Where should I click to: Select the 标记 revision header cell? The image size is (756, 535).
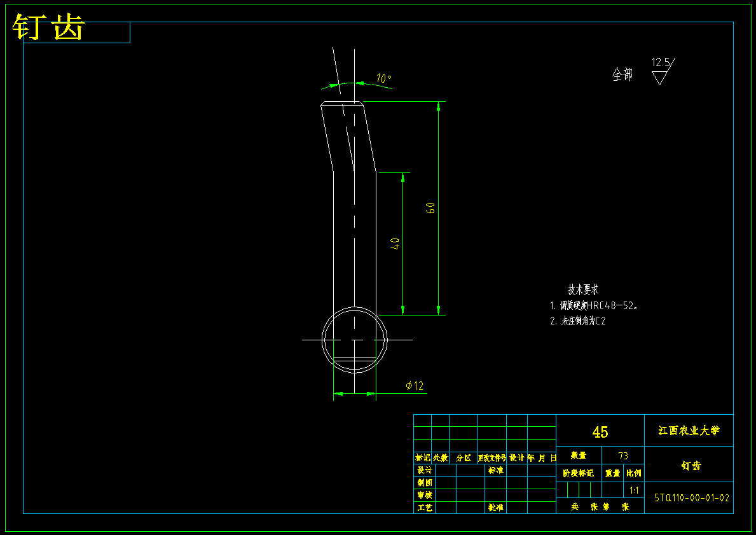[x=422, y=457]
